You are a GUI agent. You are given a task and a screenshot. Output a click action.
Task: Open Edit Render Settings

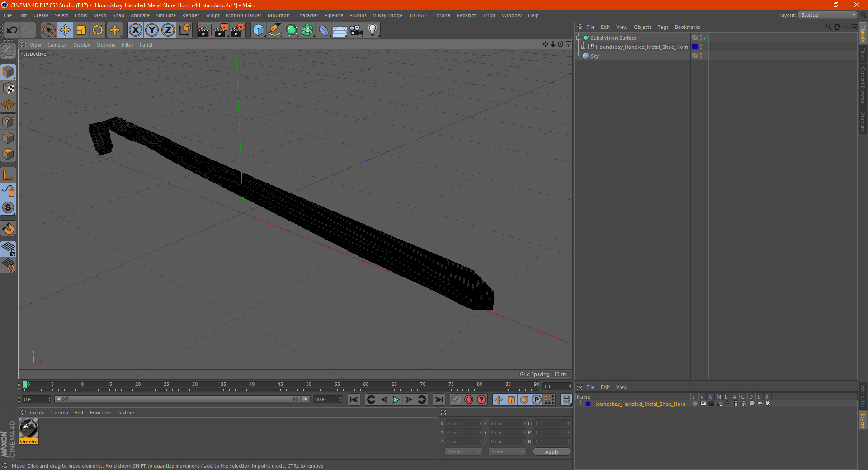pos(238,30)
